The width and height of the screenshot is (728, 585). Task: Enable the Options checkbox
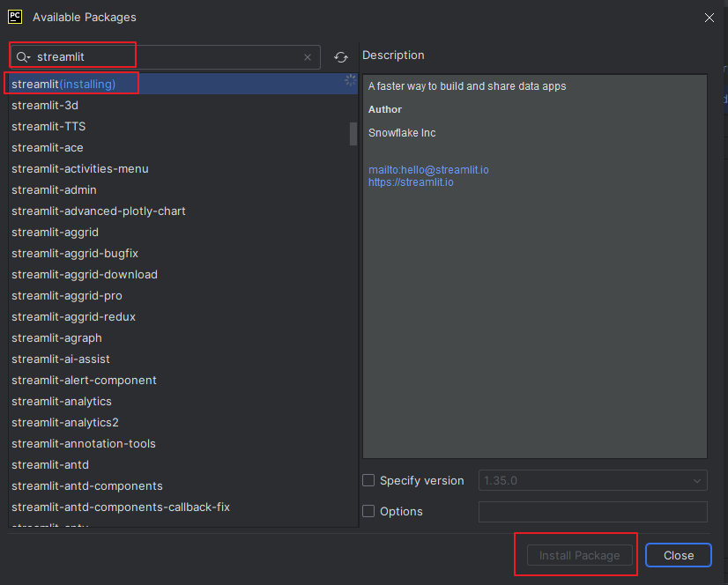click(x=368, y=511)
